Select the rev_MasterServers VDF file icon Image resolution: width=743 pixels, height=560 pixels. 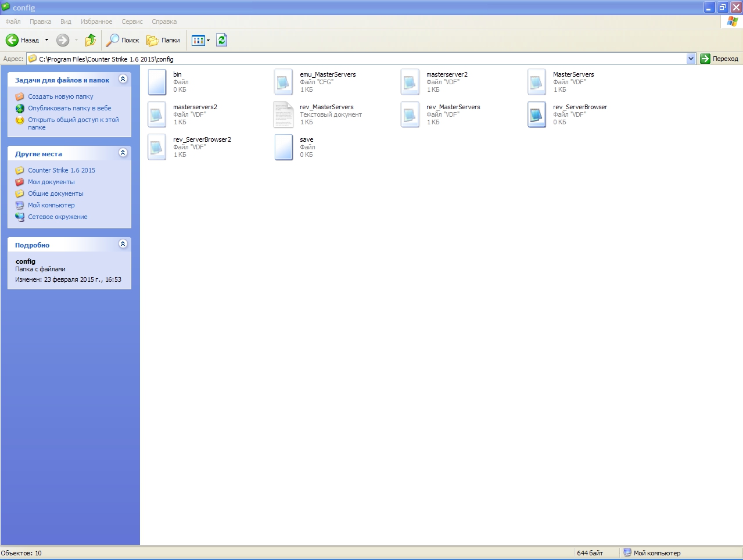(410, 114)
